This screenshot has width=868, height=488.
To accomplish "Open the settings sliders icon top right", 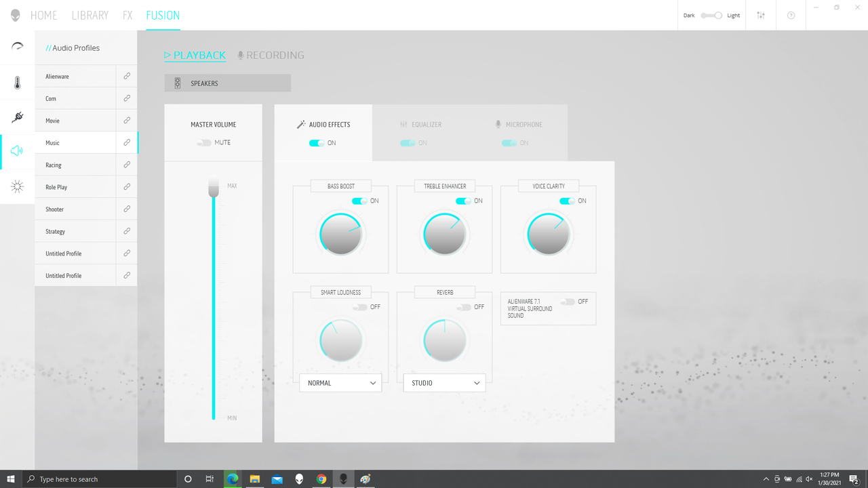I will (x=761, y=15).
